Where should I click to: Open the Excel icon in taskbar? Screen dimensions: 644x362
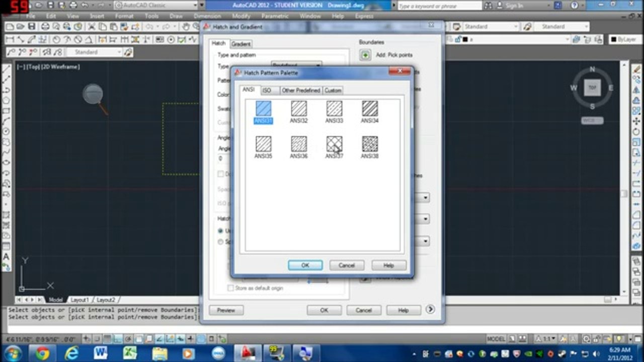(x=129, y=353)
